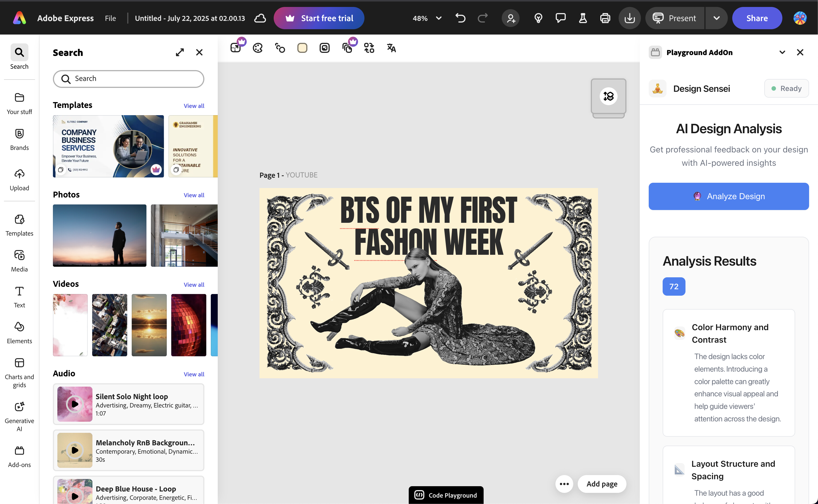Click the beige background color swatch
Screen dimensions: 818x504
click(302, 48)
